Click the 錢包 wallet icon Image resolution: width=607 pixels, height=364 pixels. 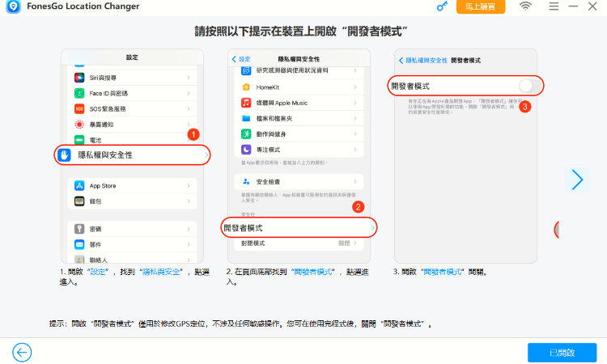click(79, 201)
